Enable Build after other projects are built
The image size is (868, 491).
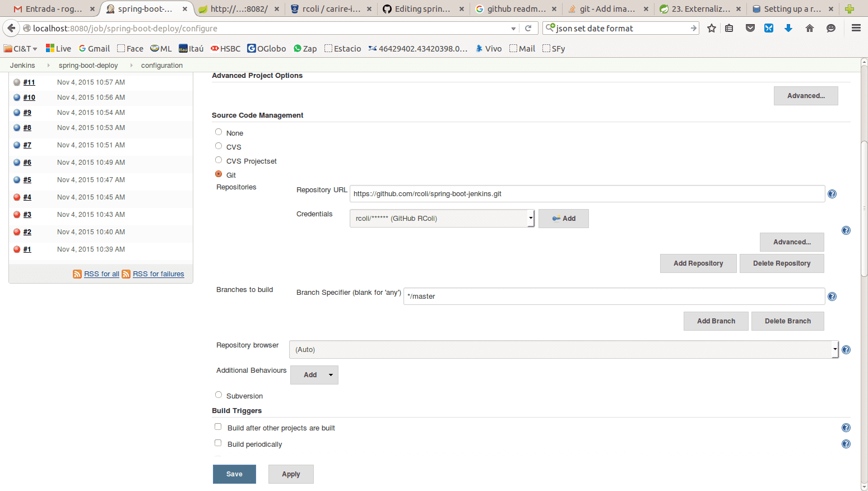(218, 427)
